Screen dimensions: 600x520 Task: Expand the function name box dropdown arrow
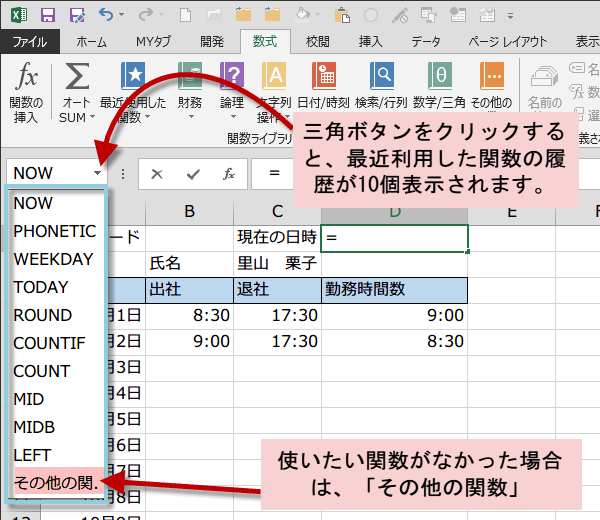click(97, 173)
